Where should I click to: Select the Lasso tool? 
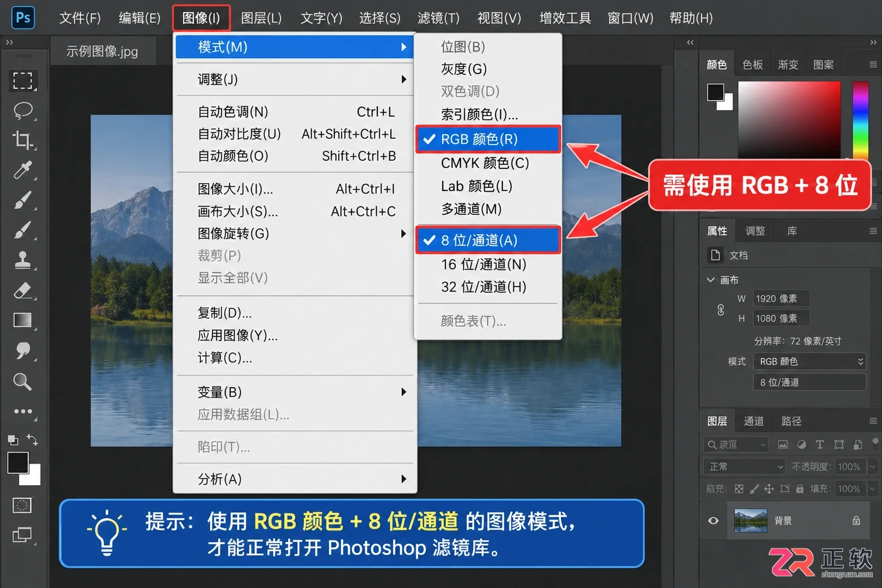23,111
